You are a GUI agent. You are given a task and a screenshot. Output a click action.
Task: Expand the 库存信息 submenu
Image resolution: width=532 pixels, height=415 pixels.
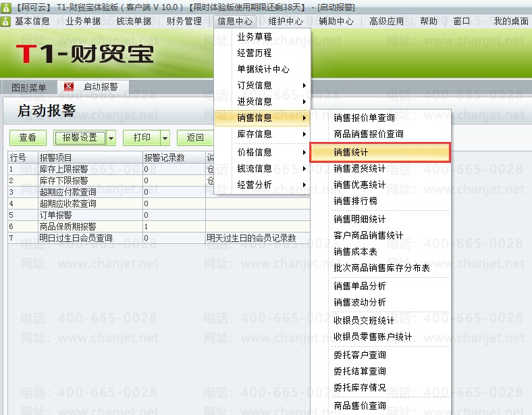pyautogui.click(x=263, y=134)
